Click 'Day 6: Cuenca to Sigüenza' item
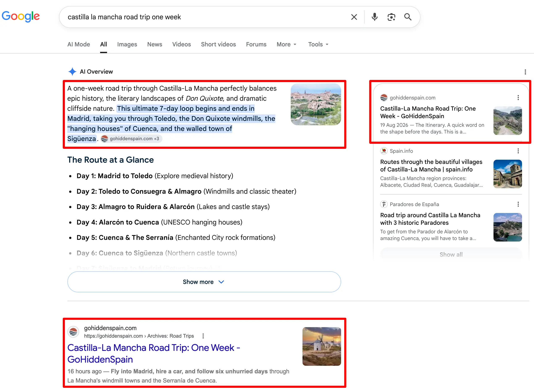Image resolution: width=534 pixels, height=392 pixels. 157,253
